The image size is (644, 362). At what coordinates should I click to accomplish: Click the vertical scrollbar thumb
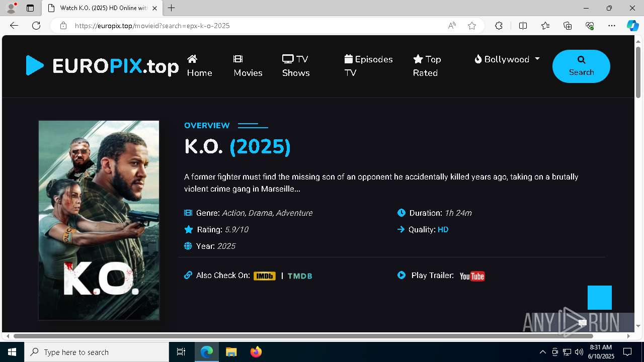tap(638, 72)
